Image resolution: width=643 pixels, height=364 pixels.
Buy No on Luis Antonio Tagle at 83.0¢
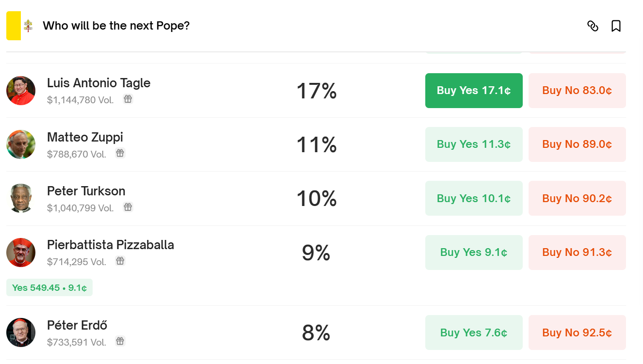[577, 91]
